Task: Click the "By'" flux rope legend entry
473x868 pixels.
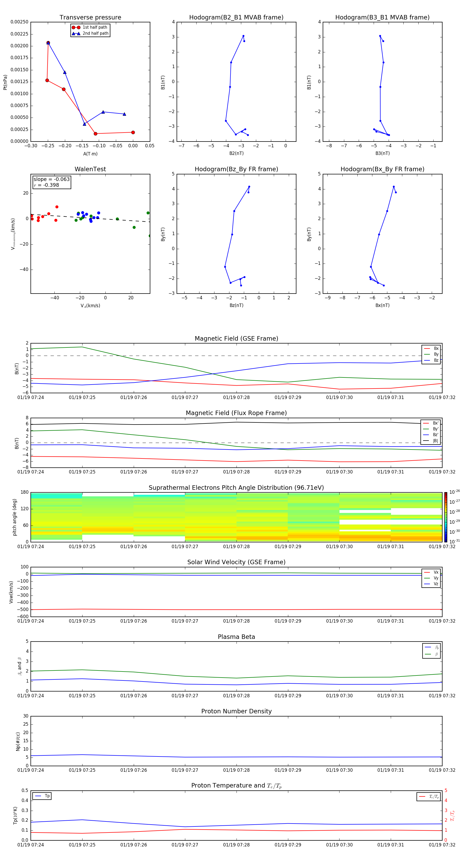Action: tap(431, 429)
